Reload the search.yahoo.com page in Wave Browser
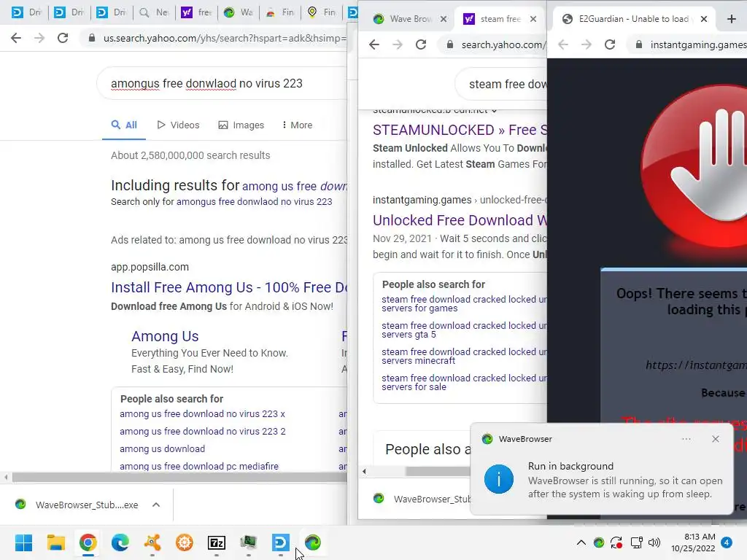Screen dimensions: 747x560 pyautogui.click(x=421, y=44)
